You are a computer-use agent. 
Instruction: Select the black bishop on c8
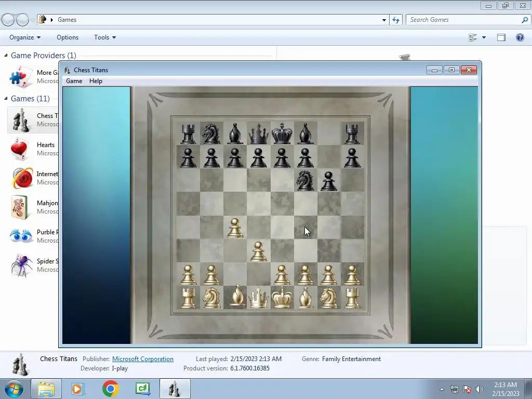[235, 134]
